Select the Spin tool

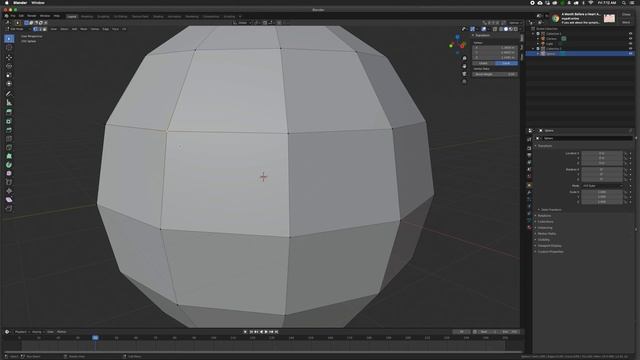click(9, 165)
